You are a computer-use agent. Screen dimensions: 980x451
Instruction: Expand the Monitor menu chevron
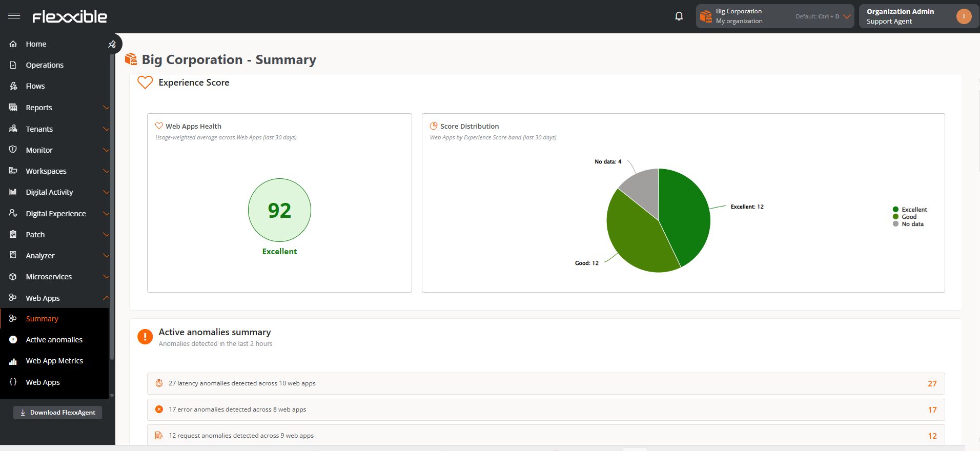(106, 150)
